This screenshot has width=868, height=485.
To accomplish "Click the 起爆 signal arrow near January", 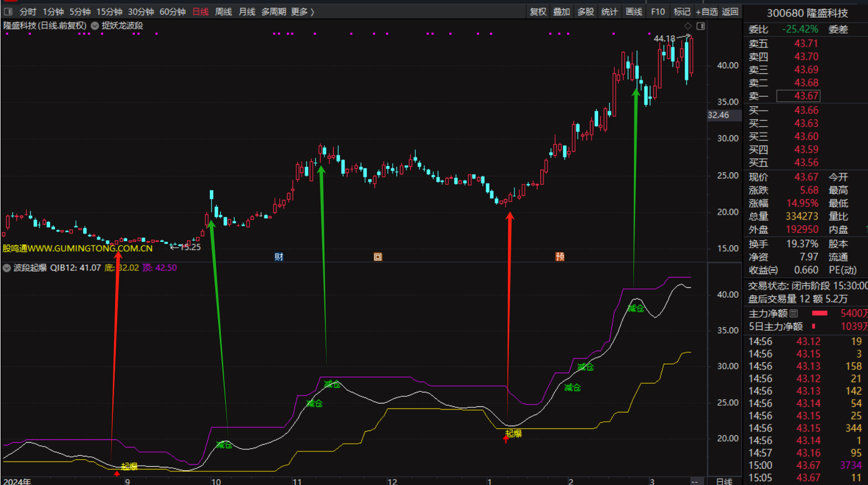I will [x=506, y=439].
